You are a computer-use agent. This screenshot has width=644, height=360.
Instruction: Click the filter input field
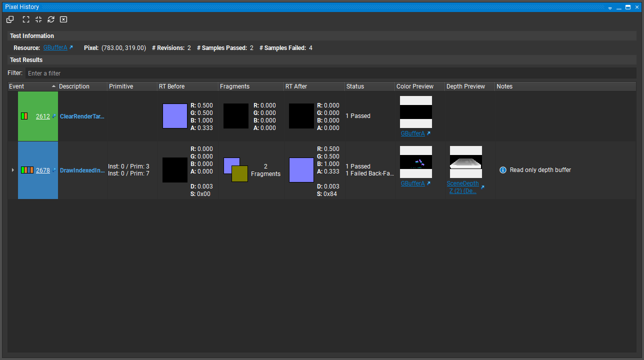(x=330, y=73)
